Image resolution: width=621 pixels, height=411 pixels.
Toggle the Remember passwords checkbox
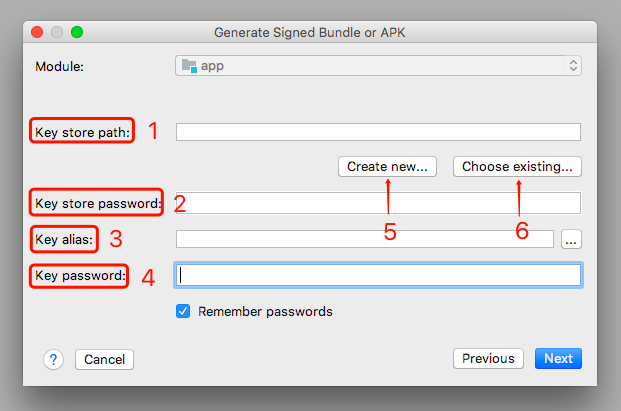click(x=183, y=311)
